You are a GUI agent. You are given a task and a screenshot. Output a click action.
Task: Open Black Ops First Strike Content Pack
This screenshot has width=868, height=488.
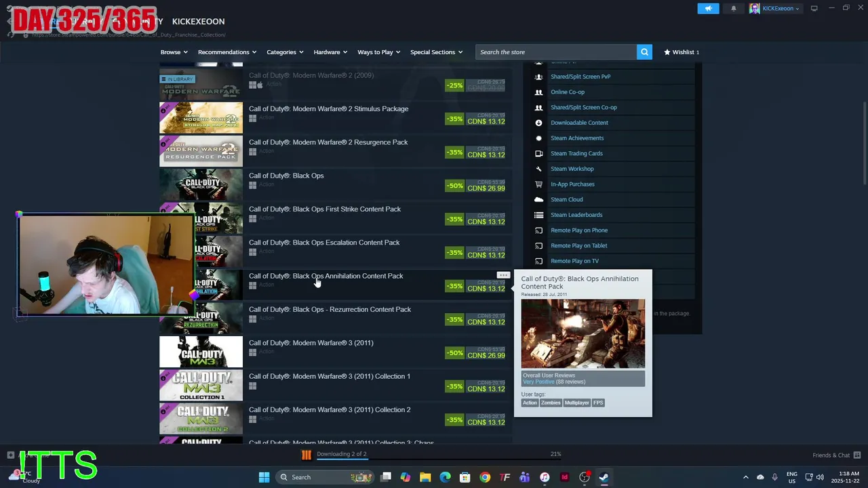[336, 217]
